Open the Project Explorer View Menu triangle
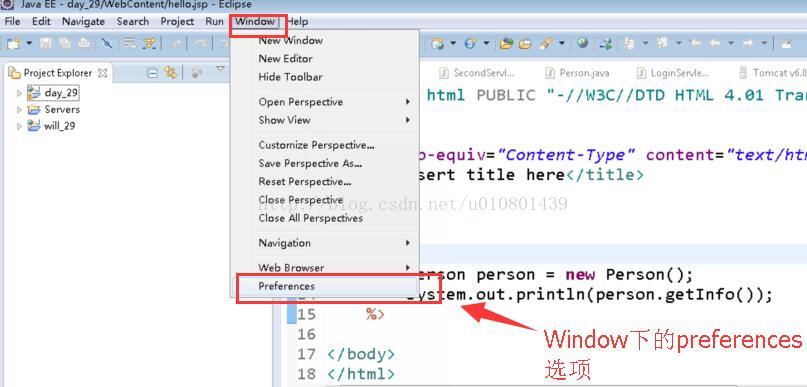 coord(220,68)
